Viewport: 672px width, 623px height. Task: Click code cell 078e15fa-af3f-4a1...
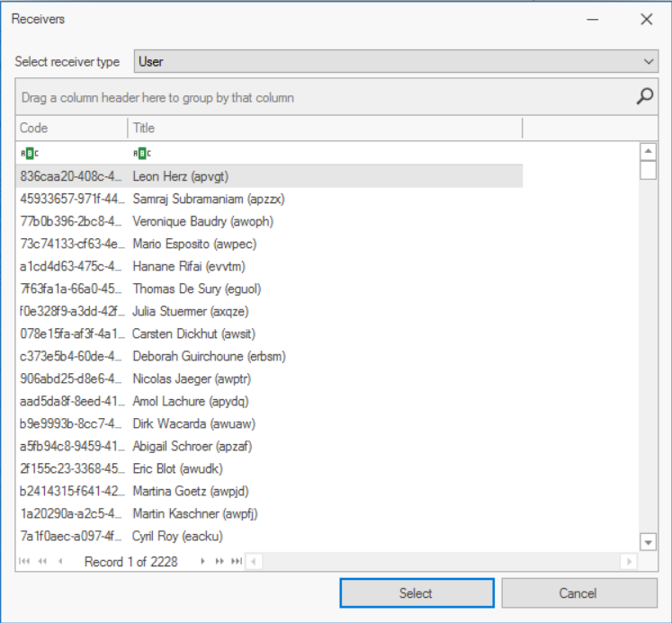pyautogui.click(x=72, y=334)
